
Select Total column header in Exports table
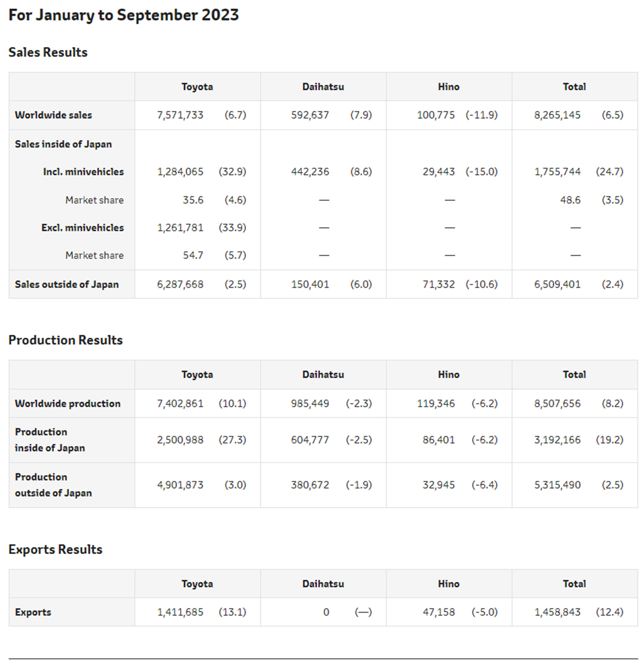[x=574, y=584]
